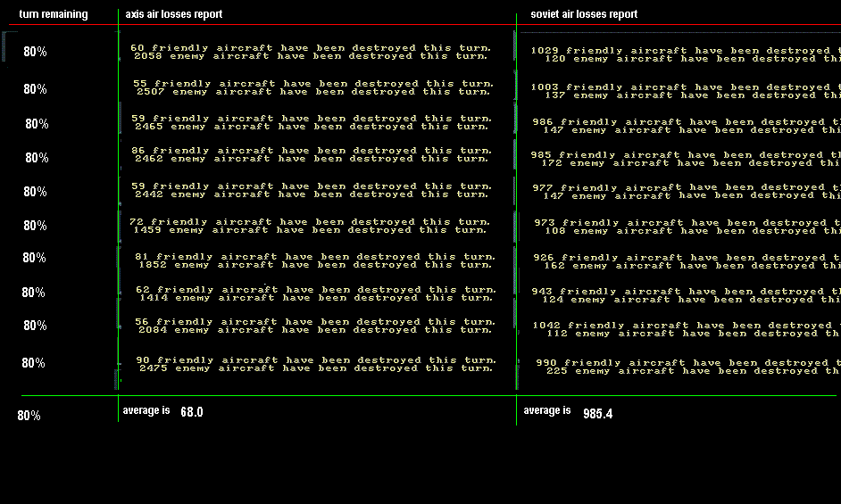Select the "112 enemy aircraft" soviet line
The image size is (841, 504).
click(x=694, y=334)
